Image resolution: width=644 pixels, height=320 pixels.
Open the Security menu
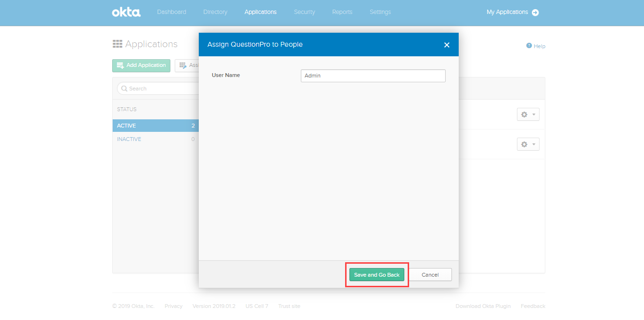click(x=304, y=12)
